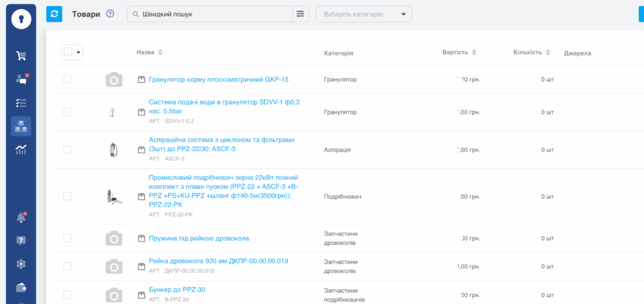Open the tasks checklist icon in sidebar
The width and height of the screenshot is (644, 304).
coord(21,102)
